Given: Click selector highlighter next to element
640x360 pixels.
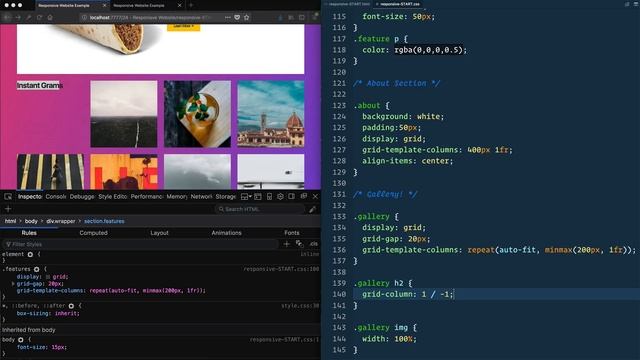Looking at the screenshot, I should tap(30, 254).
